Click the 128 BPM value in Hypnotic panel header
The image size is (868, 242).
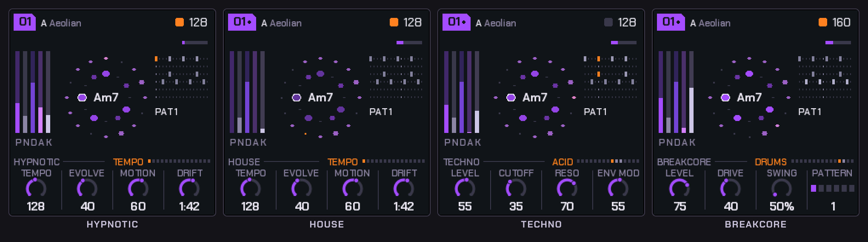(x=198, y=22)
